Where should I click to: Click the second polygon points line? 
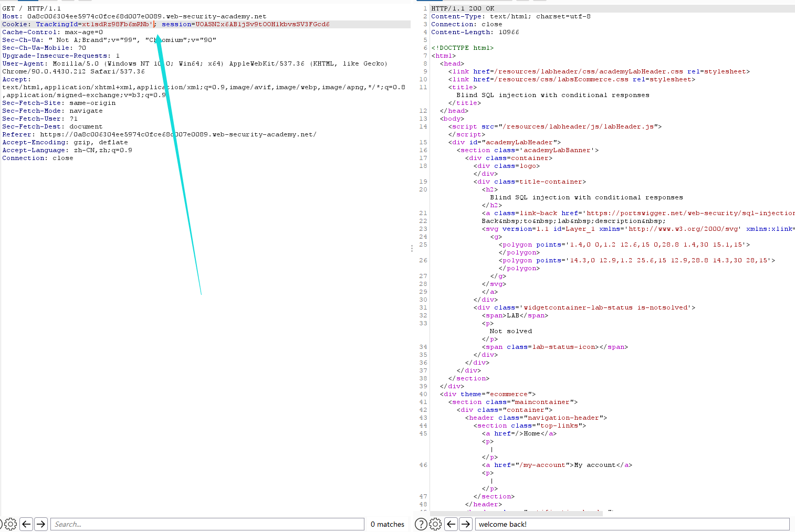pos(637,260)
